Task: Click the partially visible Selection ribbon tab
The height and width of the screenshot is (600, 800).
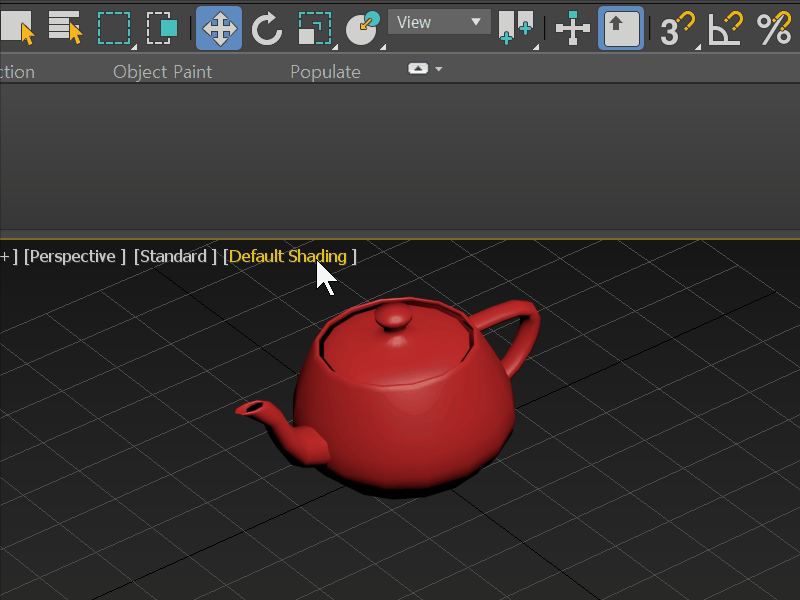Action: click(17, 72)
